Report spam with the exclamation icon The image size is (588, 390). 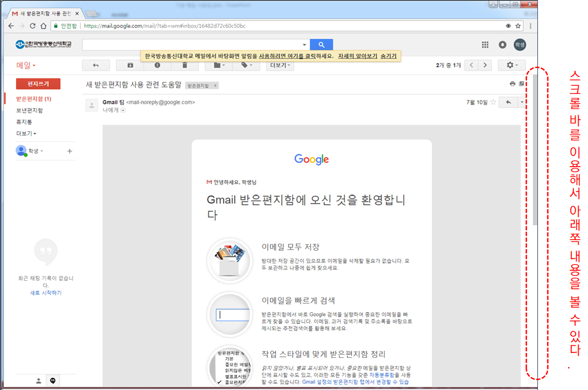[x=157, y=65]
